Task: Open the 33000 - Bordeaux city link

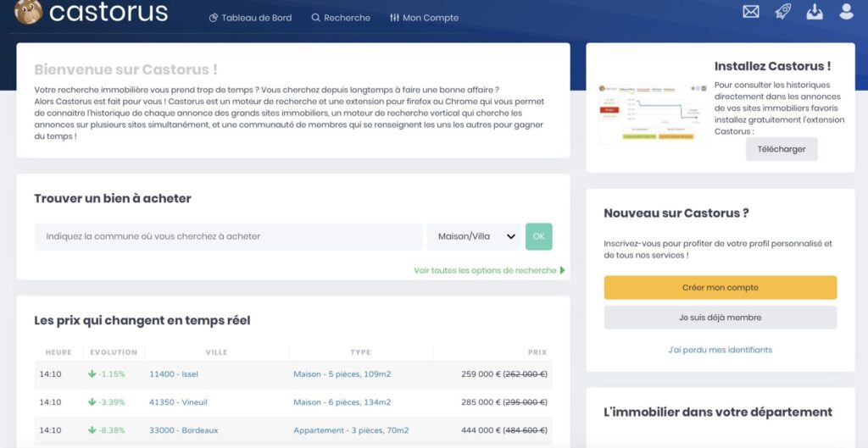Action: pos(183,430)
